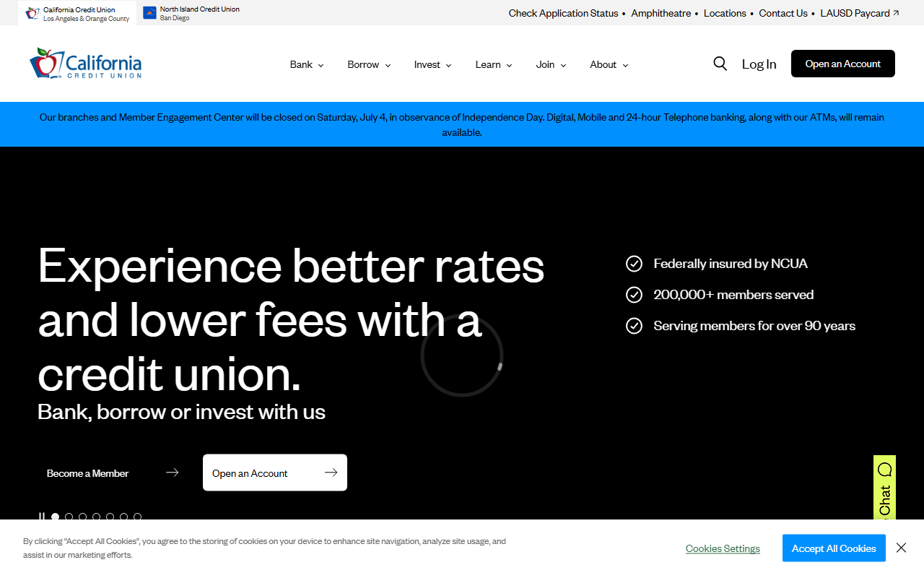Click the Become a Member button

click(x=113, y=473)
